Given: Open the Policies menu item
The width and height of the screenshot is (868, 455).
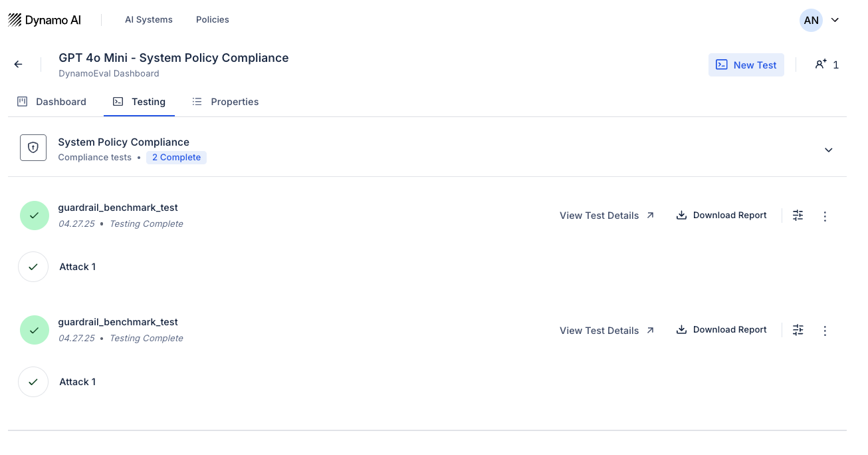Looking at the screenshot, I should point(212,20).
